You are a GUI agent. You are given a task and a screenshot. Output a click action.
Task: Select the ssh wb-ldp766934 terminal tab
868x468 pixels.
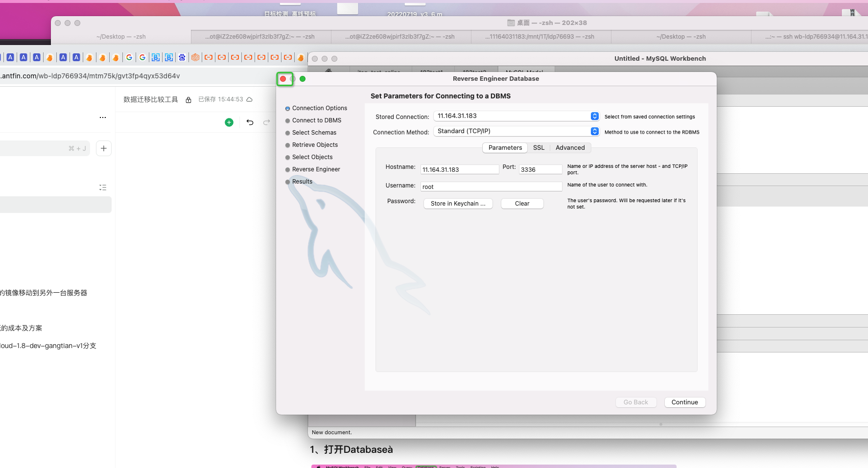pyautogui.click(x=810, y=37)
